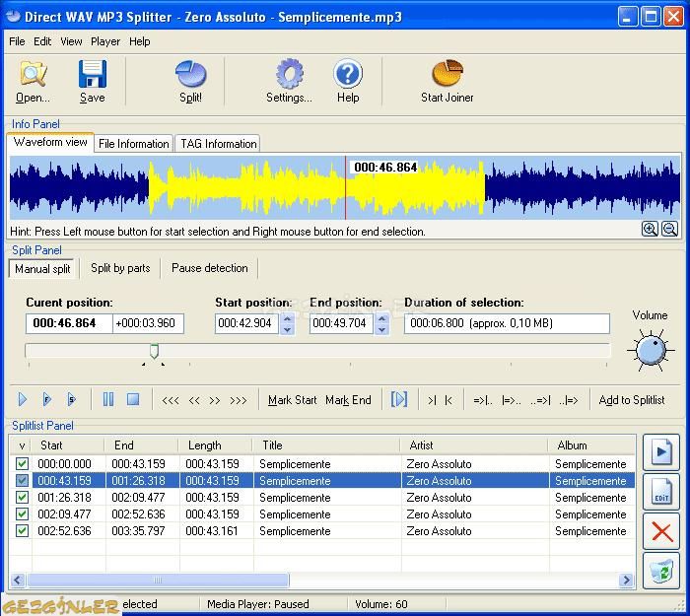Image resolution: width=690 pixels, height=616 pixels.
Task: Click the End position input field
Action: (x=341, y=323)
